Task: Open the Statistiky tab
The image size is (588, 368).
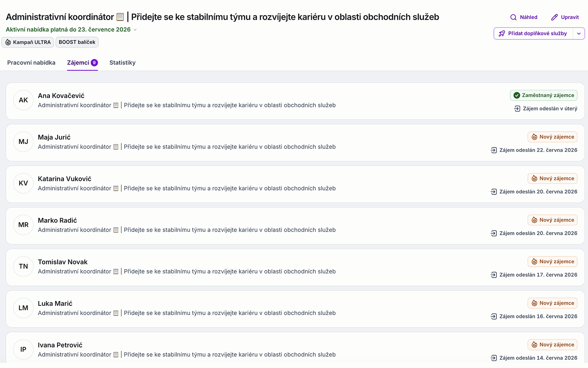Action: [122, 63]
